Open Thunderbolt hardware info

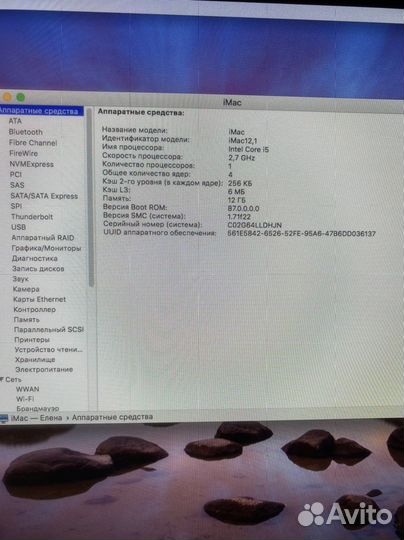[32, 217]
